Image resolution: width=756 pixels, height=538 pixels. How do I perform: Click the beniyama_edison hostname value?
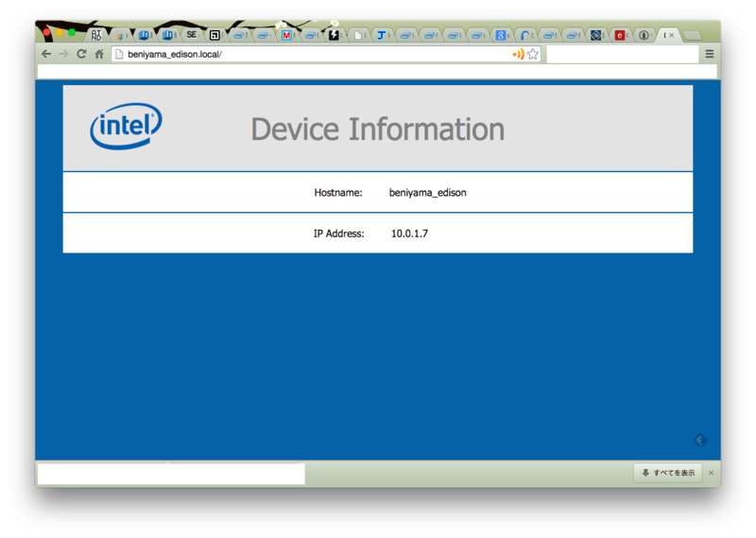pos(428,193)
